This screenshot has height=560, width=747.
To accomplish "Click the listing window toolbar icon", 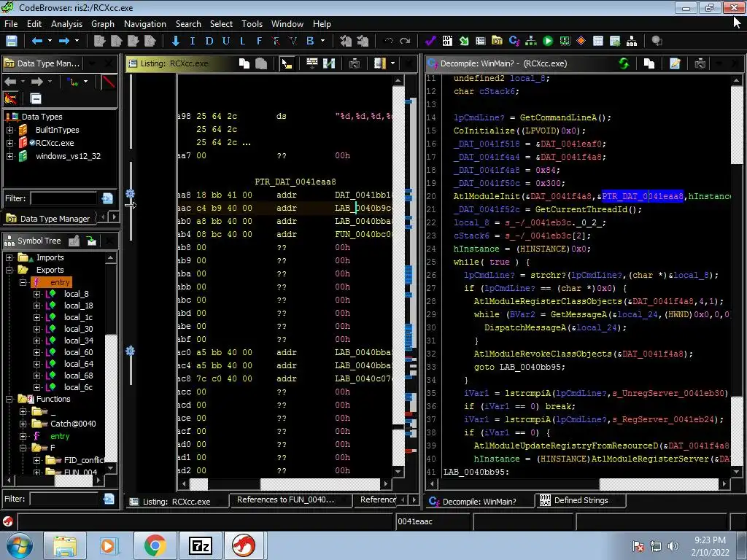I will (480, 41).
